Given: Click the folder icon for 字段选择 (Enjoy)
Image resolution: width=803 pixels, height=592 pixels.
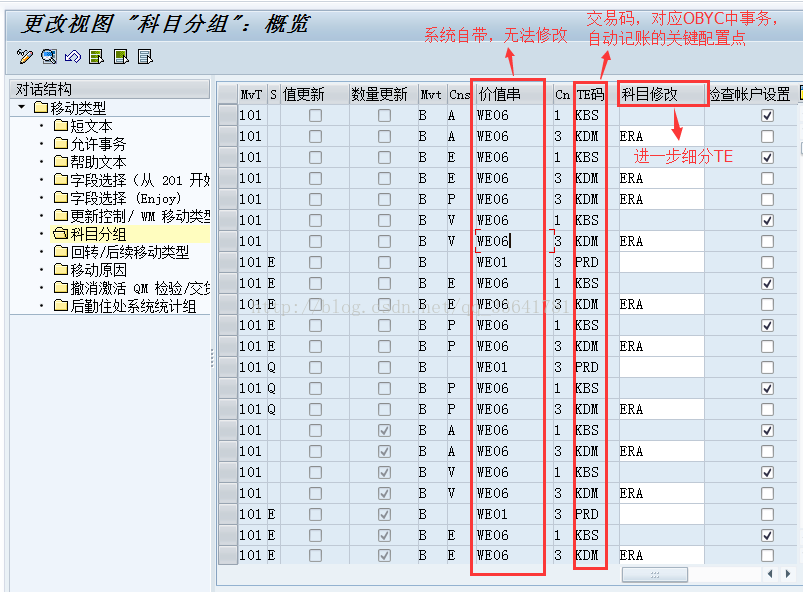Looking at the screenshot, I should point(61,198).
